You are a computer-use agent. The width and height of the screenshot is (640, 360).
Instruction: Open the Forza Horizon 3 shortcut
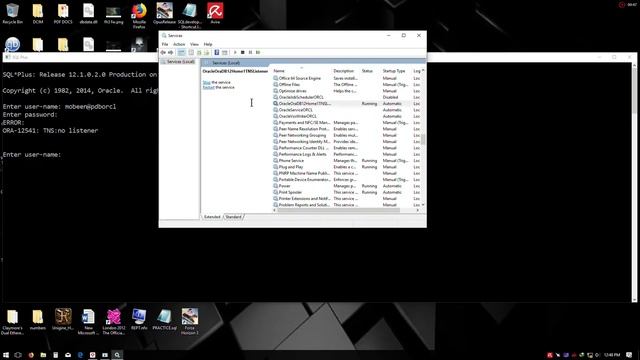pyautogui.click(x=190, y=322)
